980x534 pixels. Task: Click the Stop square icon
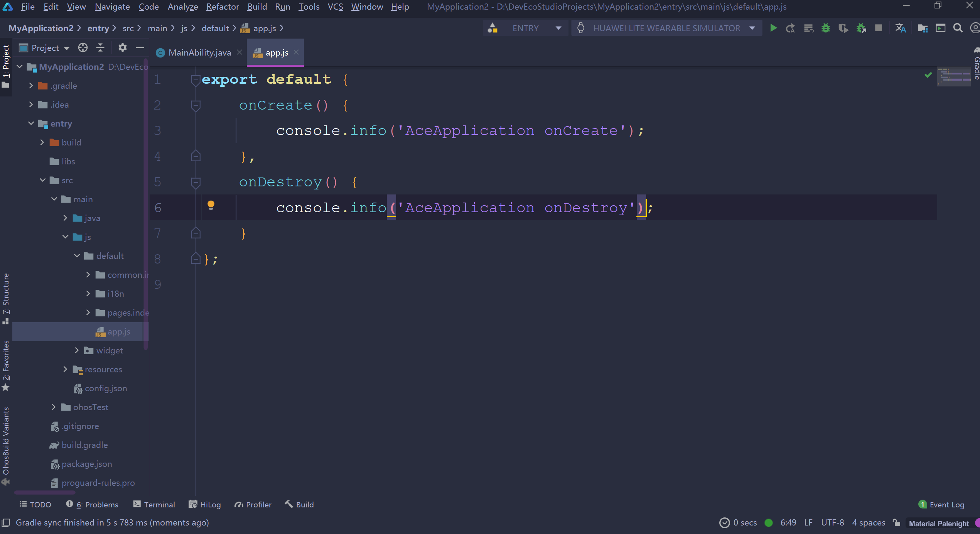click(x=878, y=28)
